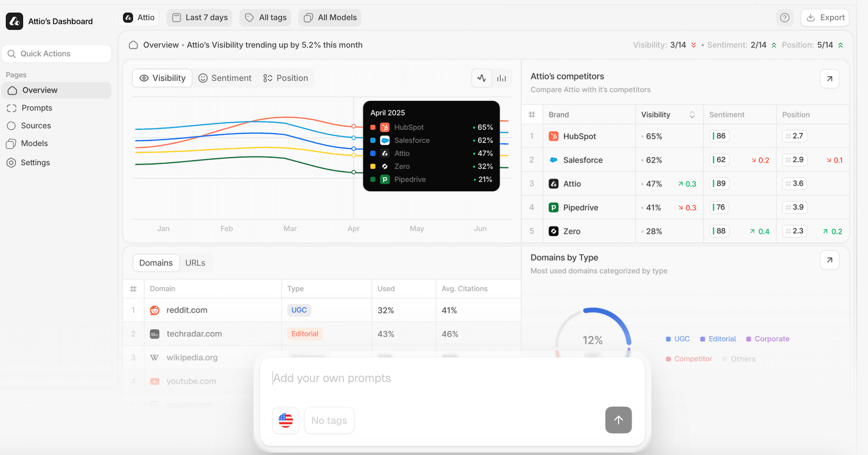The height and width of the screenshot is (455, 868).
Task: Go to the Sources page
Action: tap(57, 126)
